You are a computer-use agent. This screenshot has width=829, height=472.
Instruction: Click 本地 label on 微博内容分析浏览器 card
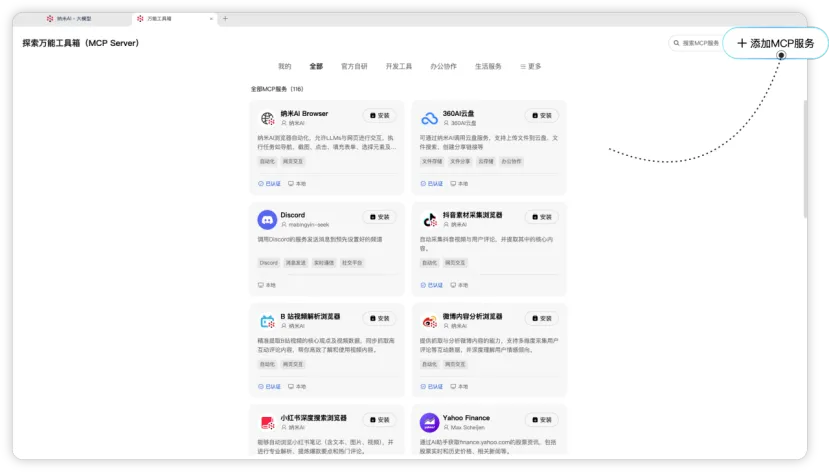pyautogui.click(x=459, y=386)
